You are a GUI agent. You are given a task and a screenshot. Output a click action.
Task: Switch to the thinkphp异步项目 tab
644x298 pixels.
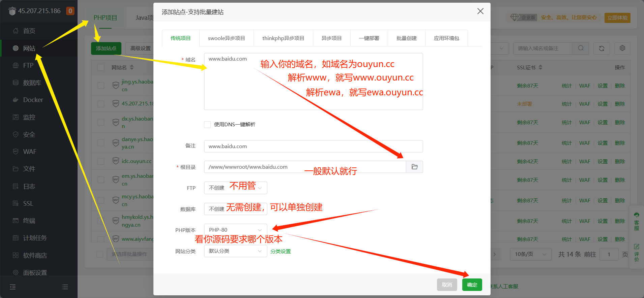click(x=283, y=38)
